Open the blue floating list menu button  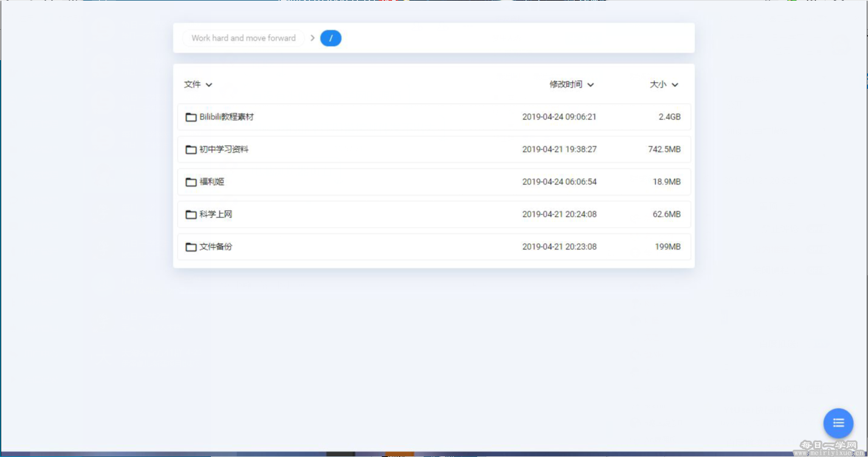838,423
